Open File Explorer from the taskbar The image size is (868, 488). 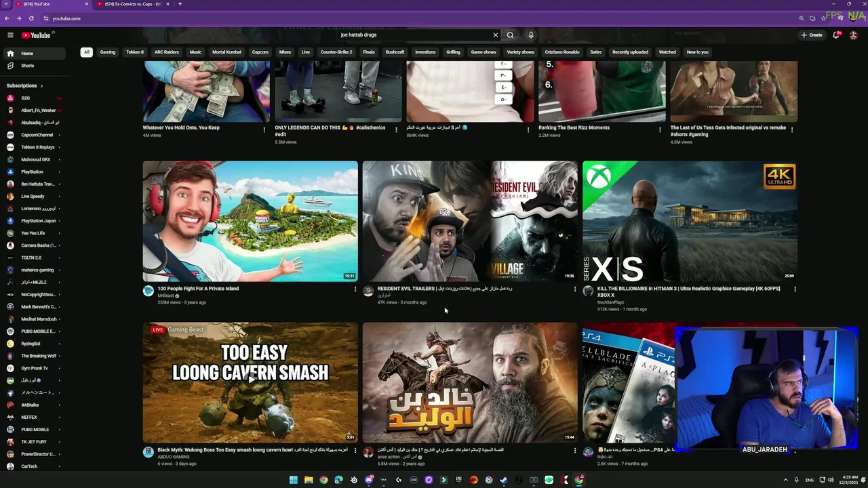click(x=309, y=480)
